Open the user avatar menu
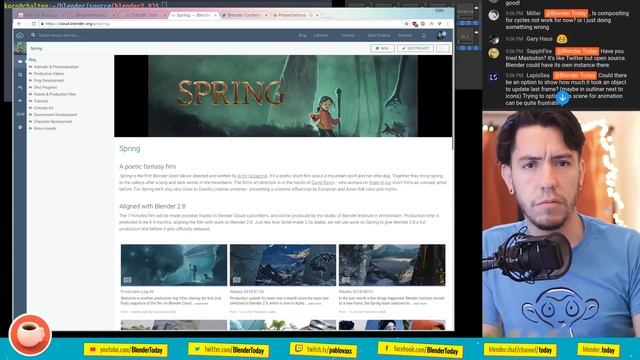 (x=441, y=36)
